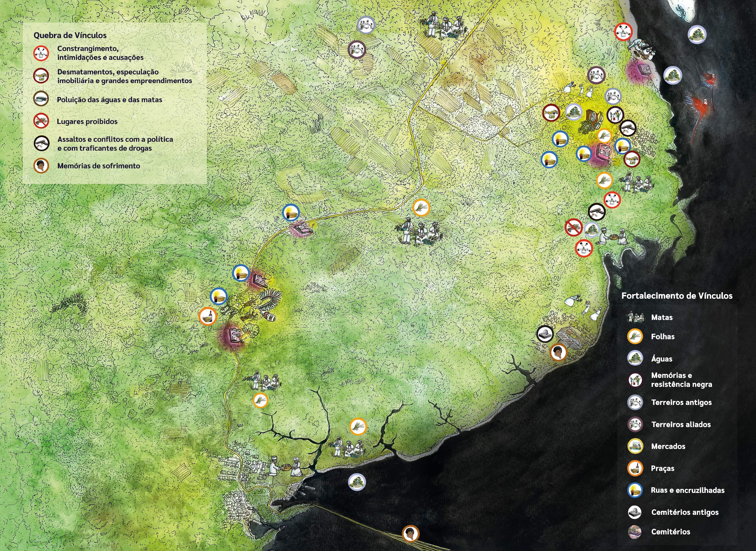The height and width of the screenshot is (551, 756).
Task: Select the "Terreiros antigos" legend label
Action: [x=681, y=403]
